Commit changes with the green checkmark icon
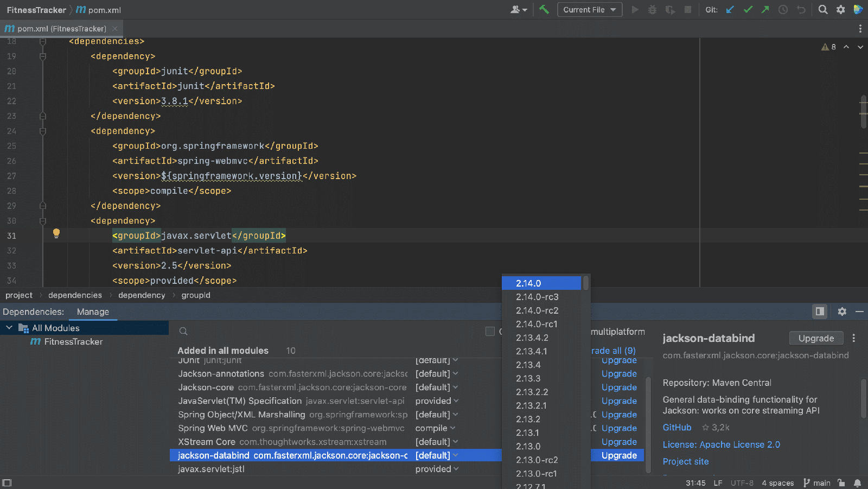 click(748, 10)
